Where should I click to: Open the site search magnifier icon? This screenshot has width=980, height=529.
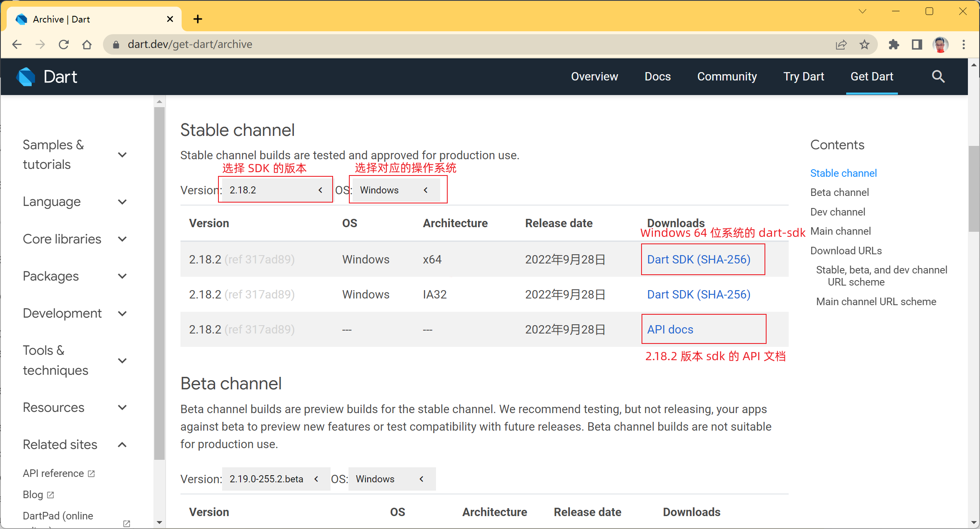tap(938, 77)
